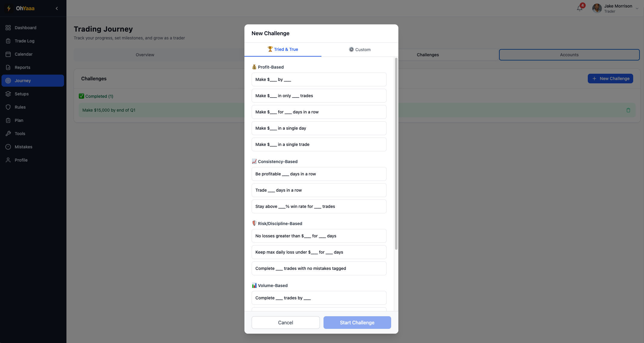Click the Mistakes icon in sidebar
Image resolution: width=644 pixels, height=343 pixels.
[x=8, y=147]
